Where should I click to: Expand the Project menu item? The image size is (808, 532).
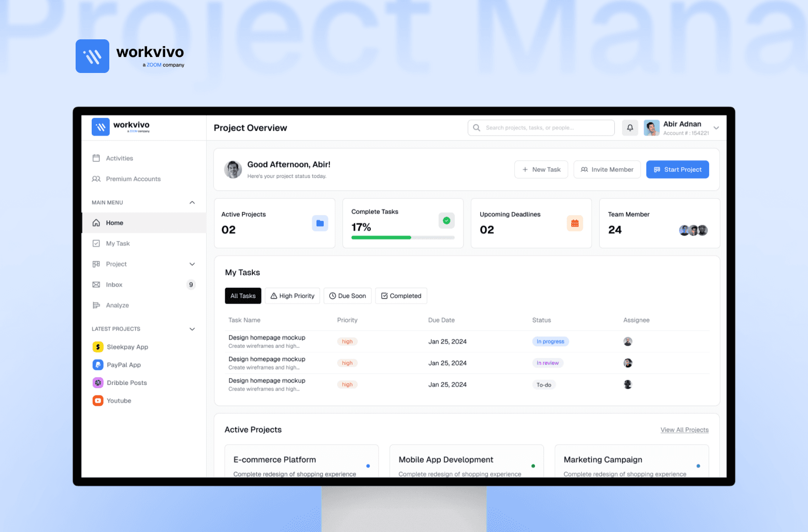[192, 264]
